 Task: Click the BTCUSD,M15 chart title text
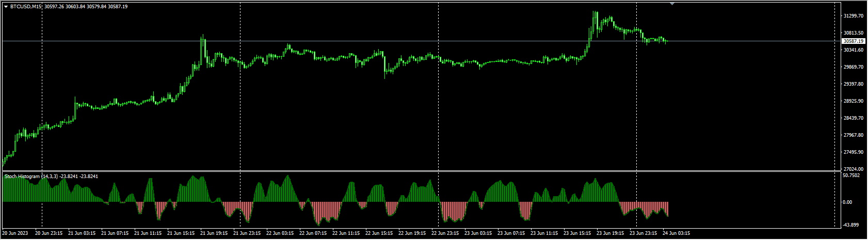coord(26,7)
